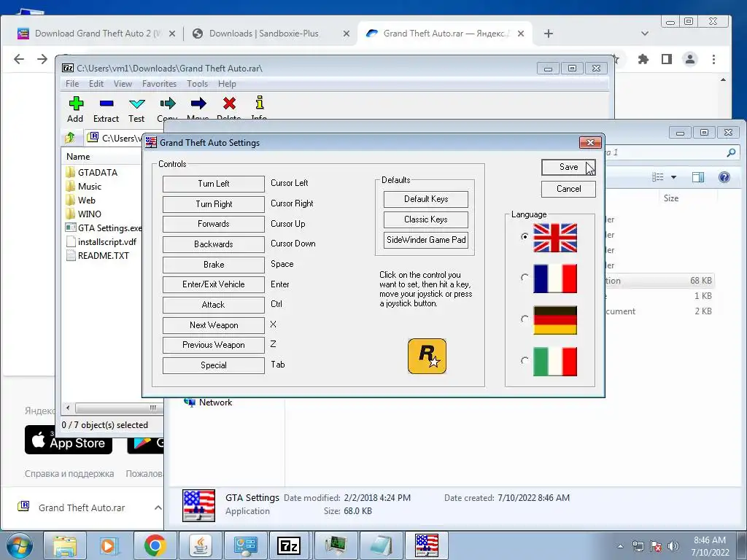747x560 pixels.
Task: Open the File menu in 7-Zip
Action: (x=72, y=84)
